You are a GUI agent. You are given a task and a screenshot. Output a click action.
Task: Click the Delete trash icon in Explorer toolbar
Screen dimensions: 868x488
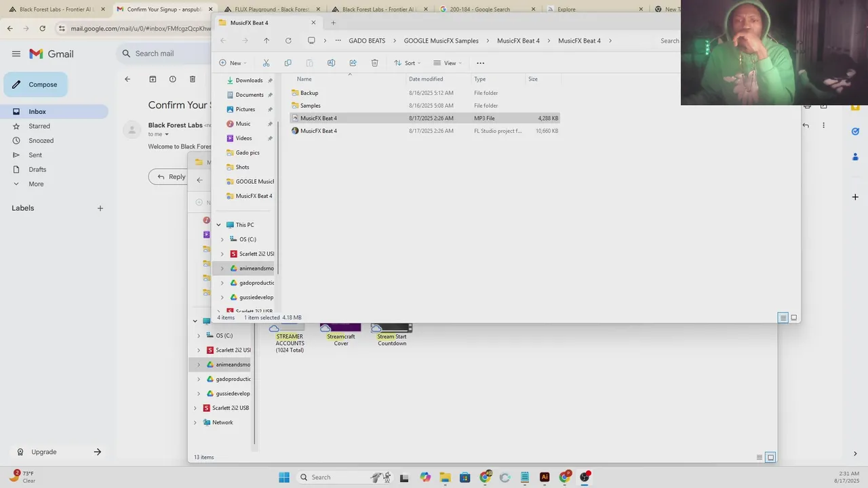374,63
